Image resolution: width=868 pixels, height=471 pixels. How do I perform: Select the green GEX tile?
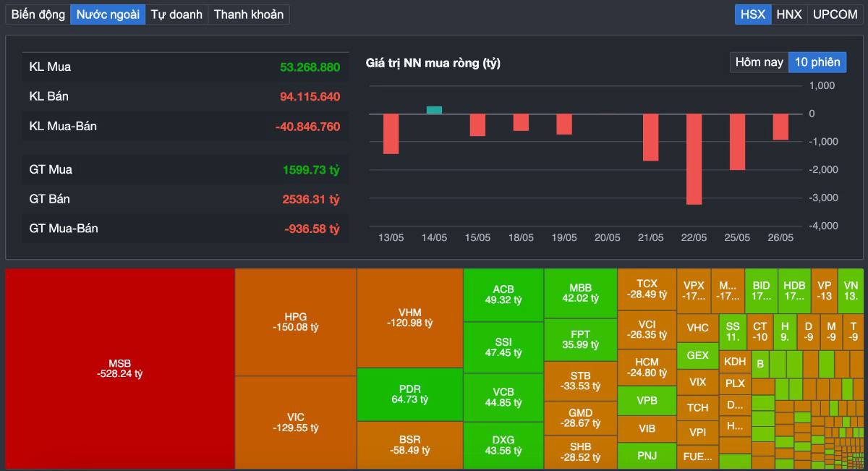[x=697, y=355]
